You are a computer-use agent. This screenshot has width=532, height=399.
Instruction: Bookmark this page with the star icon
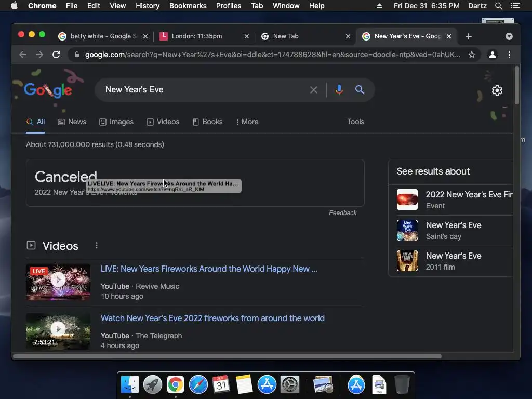click(471, 55)
